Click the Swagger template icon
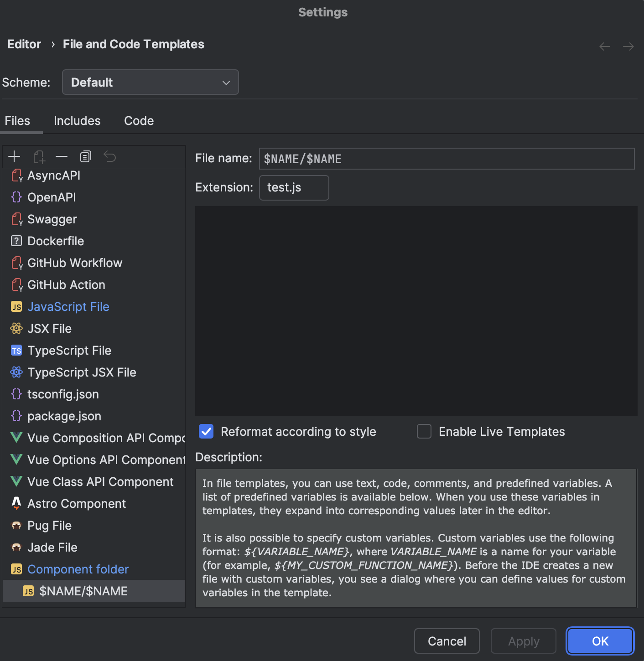The width and height of the screenshot is (644, 661). pyautogui.click(x=17, y=219)
